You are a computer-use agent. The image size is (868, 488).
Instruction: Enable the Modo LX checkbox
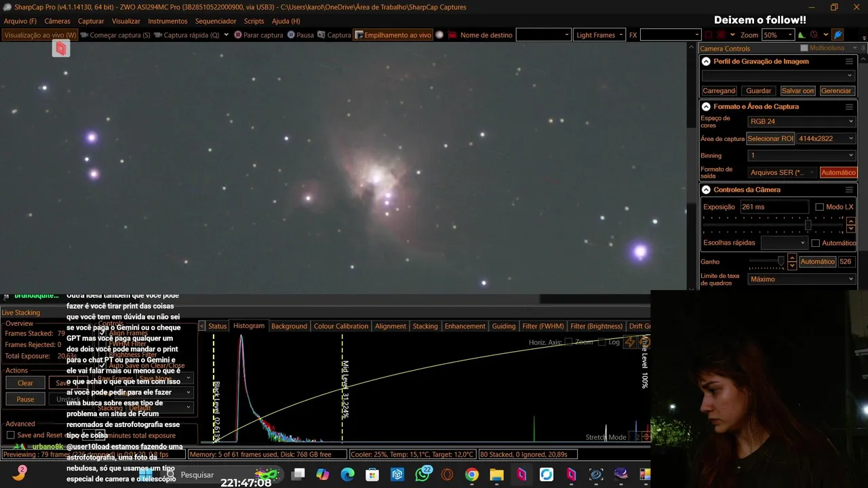[x=819, y=207]
